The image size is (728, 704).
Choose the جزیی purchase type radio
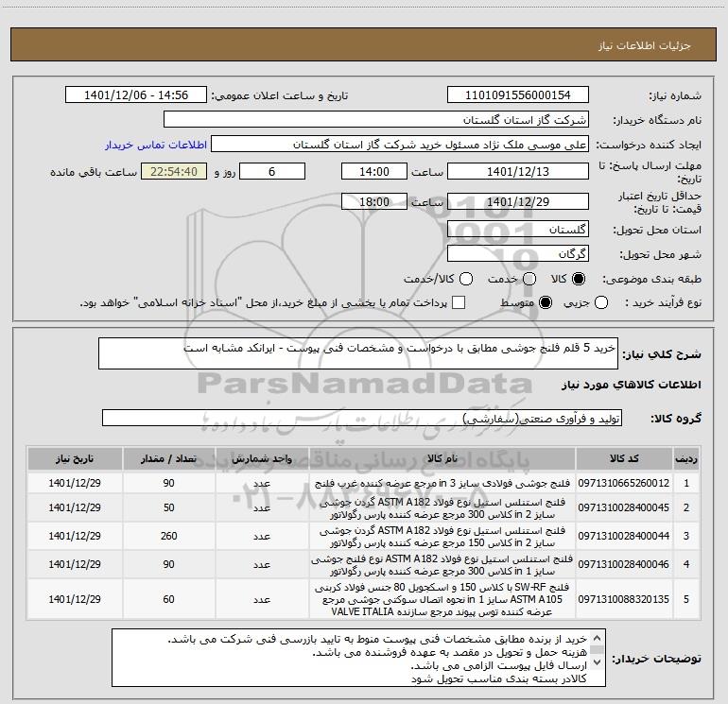(x=601, y=303)
